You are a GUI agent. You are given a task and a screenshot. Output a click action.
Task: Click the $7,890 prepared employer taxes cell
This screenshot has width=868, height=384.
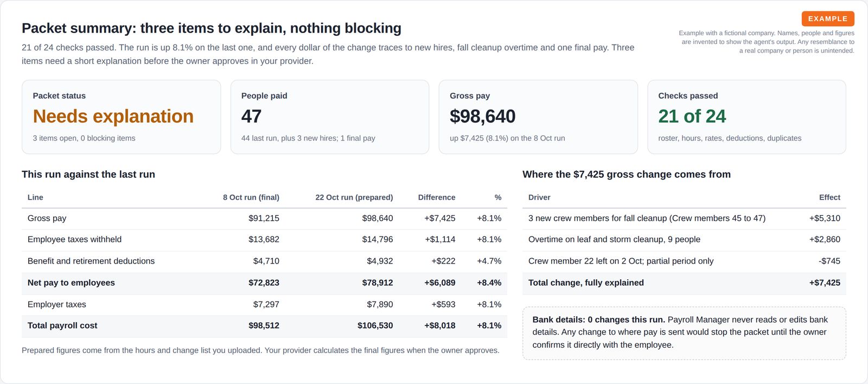click(x=380, y=304)
